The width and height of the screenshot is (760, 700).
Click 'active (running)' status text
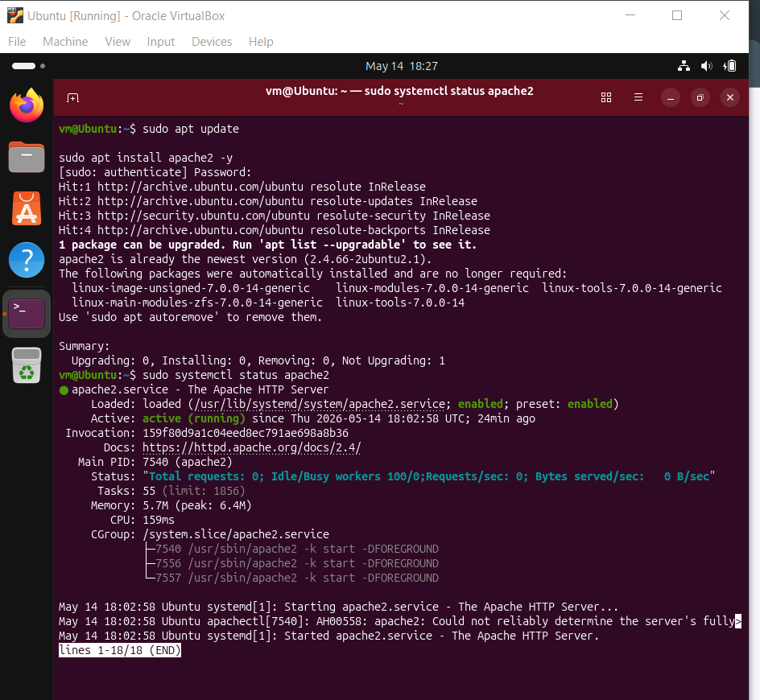[x=194, y=418]
